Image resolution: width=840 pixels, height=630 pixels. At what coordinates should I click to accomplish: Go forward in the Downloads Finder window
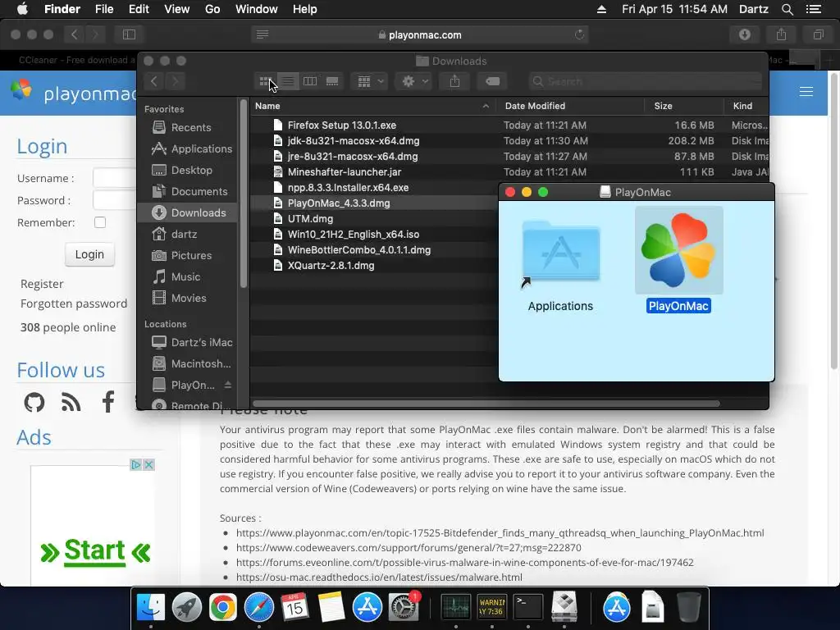click(176, 81)
